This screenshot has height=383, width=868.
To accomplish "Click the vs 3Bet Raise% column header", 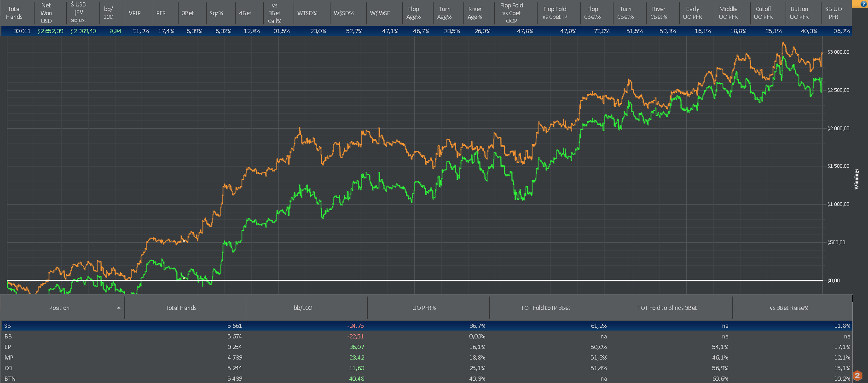I will pyautogui.click(x=789, y=308).
